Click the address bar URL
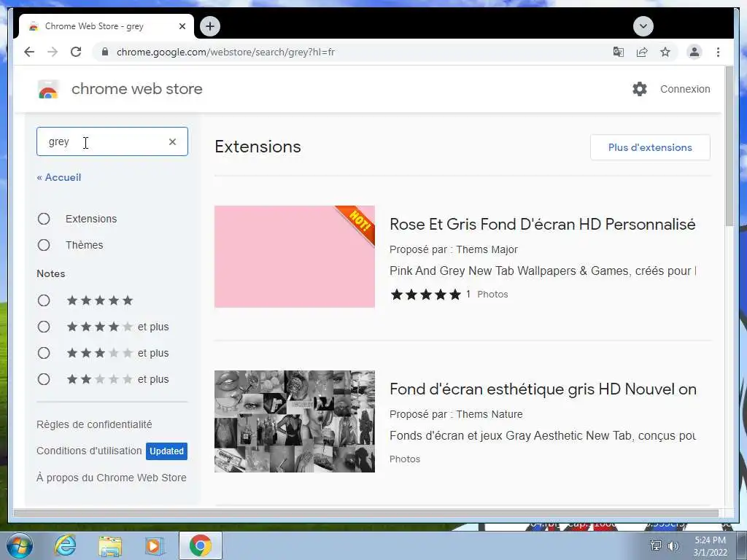The image size is (747, 560). (x=226, y=52)
